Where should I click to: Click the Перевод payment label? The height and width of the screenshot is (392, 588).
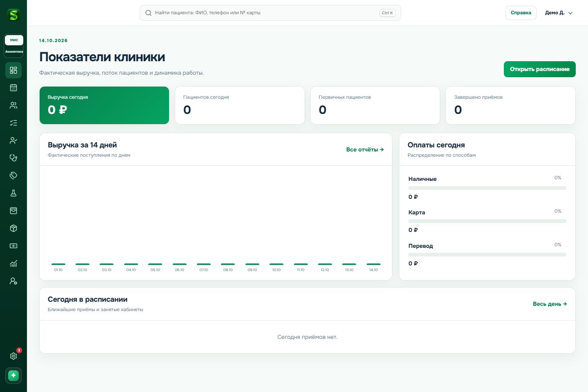[x=421, y=246]
